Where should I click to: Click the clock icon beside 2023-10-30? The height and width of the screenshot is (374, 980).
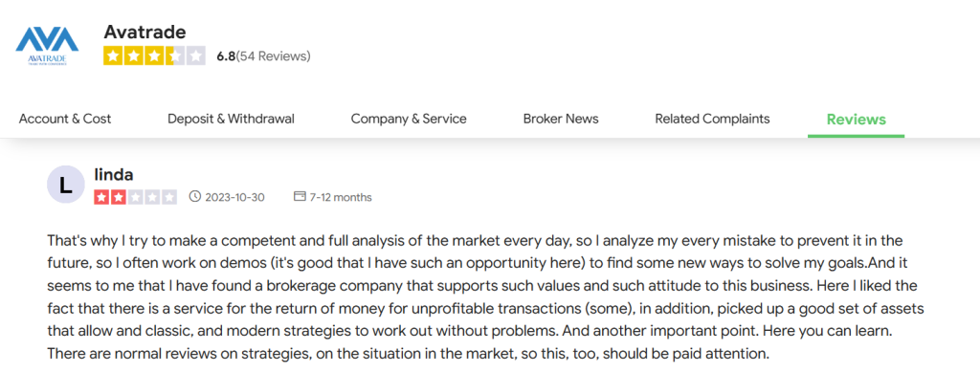point(195,197)
